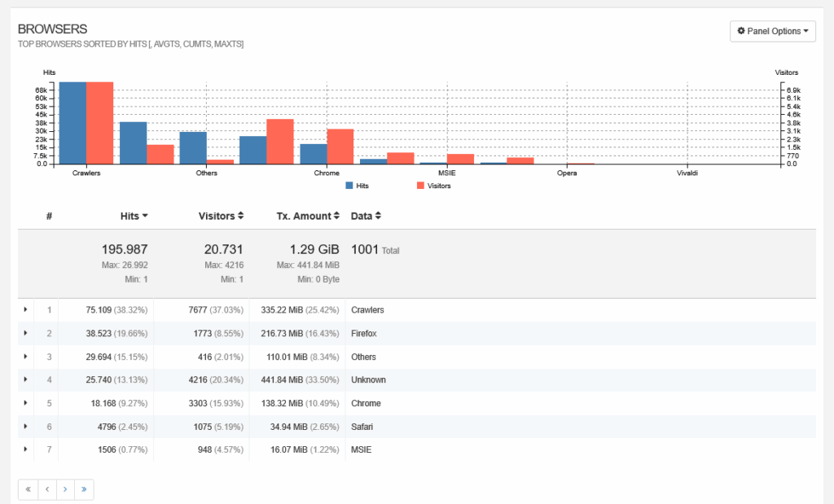
Task: Expand the Unknown browser row
Action: coord(24,379)
